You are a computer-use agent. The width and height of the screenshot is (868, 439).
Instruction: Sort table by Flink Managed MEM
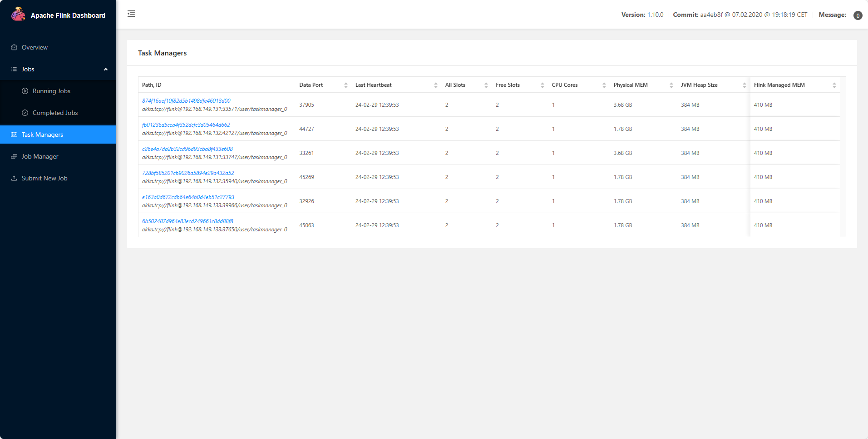click(x=834, y=85)
